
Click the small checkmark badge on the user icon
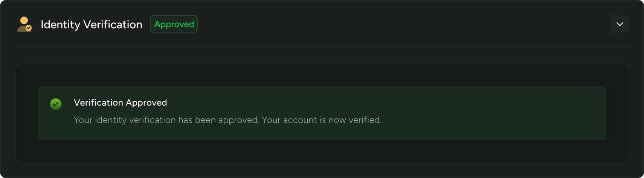pyautogui.click(x=29, y=28)
